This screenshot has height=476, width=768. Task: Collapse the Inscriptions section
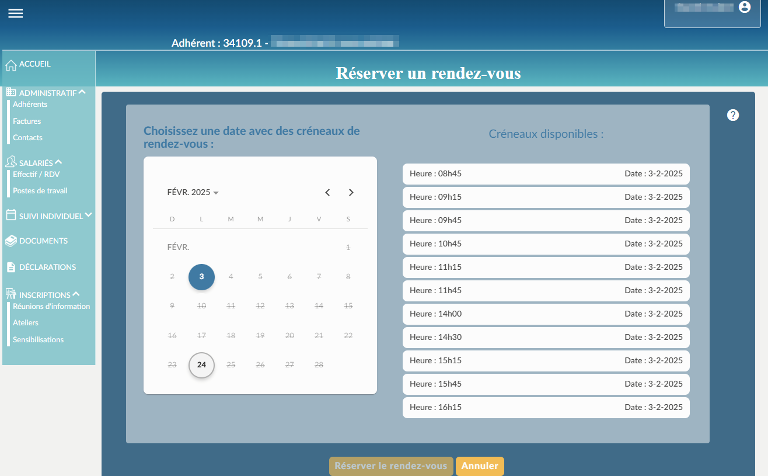pyautogui.click(x=76, y=294)
